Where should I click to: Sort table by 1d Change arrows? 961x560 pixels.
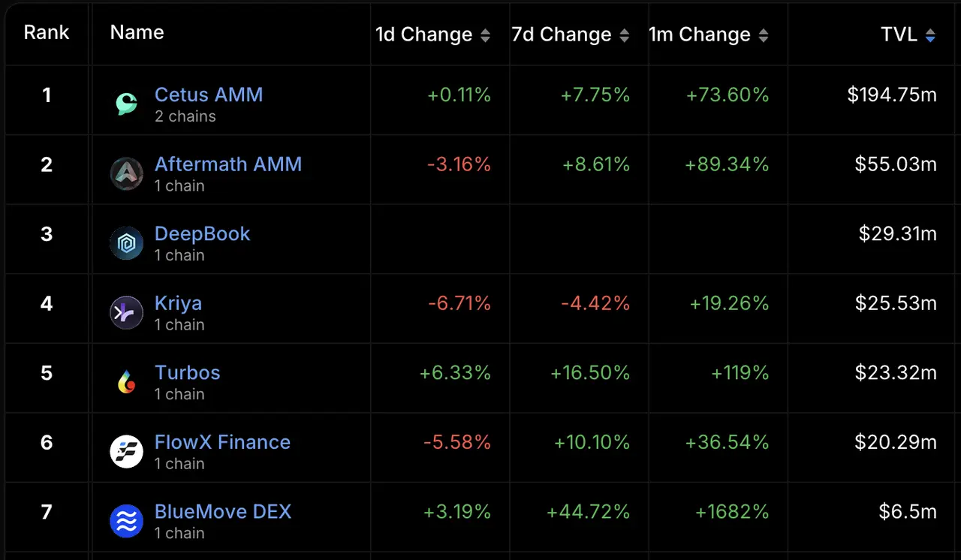[485, 35]
